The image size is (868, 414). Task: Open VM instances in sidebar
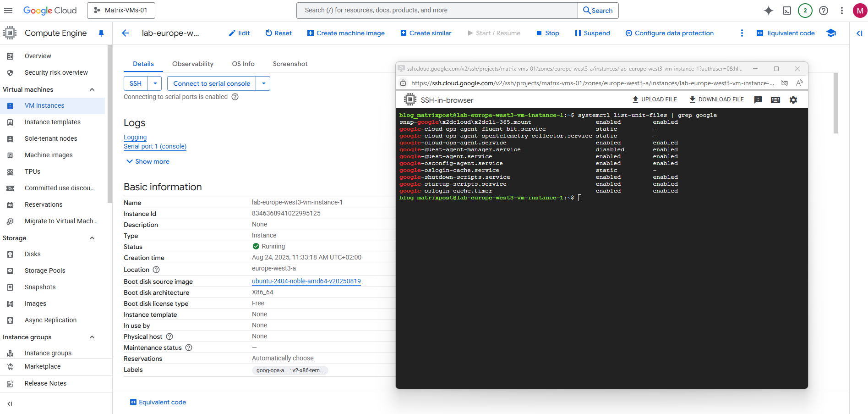[52, 105]
